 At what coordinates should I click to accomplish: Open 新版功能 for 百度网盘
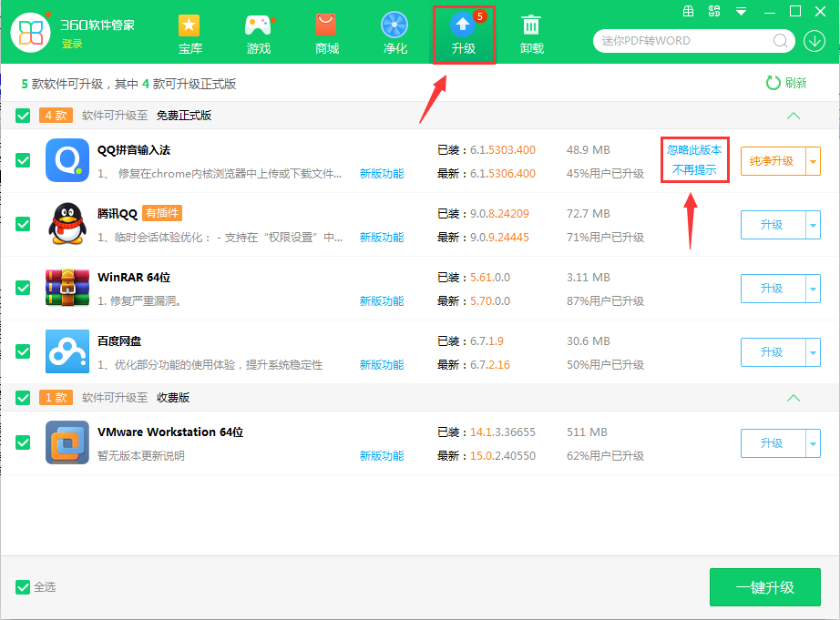382,364
